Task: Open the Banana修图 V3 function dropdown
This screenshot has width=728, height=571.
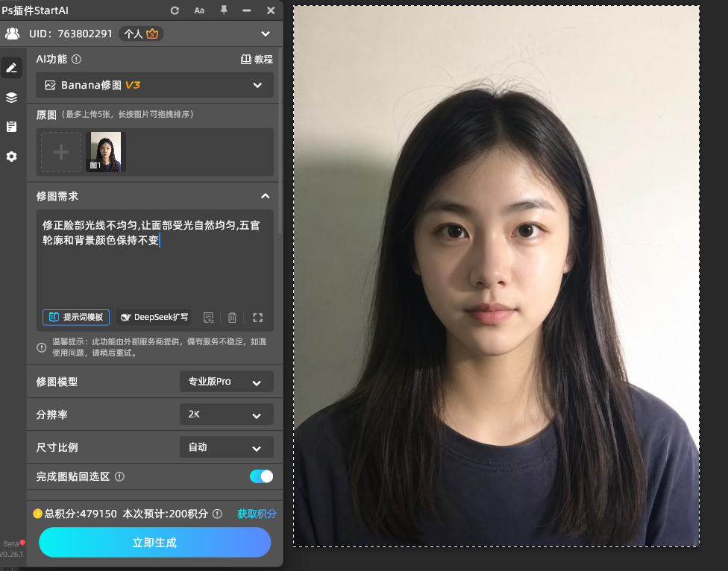Action: pos(154,85)
